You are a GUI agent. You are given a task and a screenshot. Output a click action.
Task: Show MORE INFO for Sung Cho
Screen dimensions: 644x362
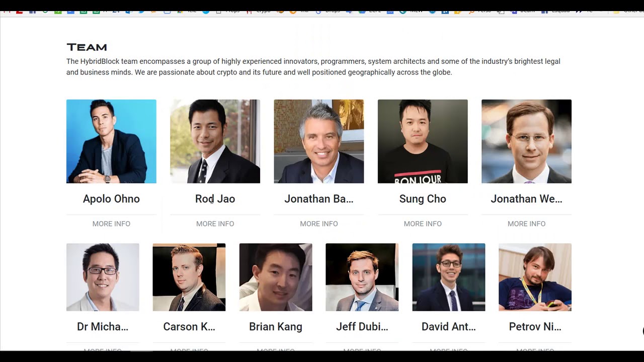[x=423, y=224]
